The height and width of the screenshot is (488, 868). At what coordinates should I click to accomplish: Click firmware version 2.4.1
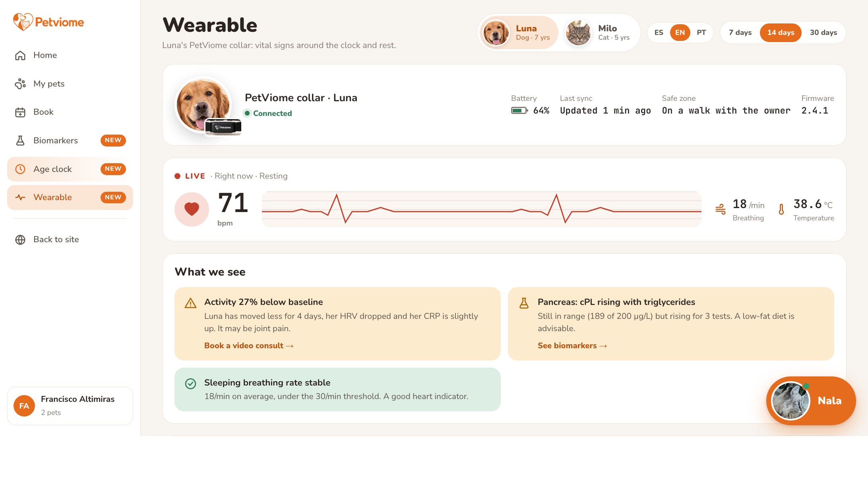point(815,110)
